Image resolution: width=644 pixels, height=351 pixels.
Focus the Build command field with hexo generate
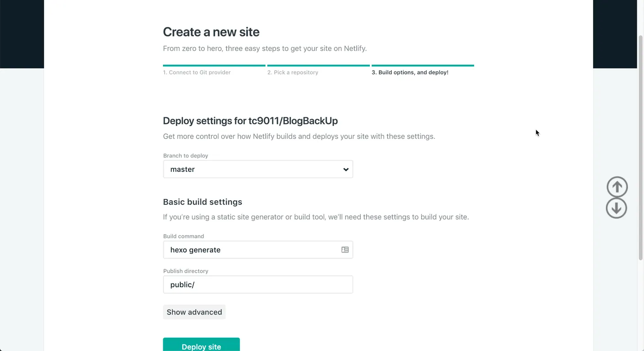[252, 250]
